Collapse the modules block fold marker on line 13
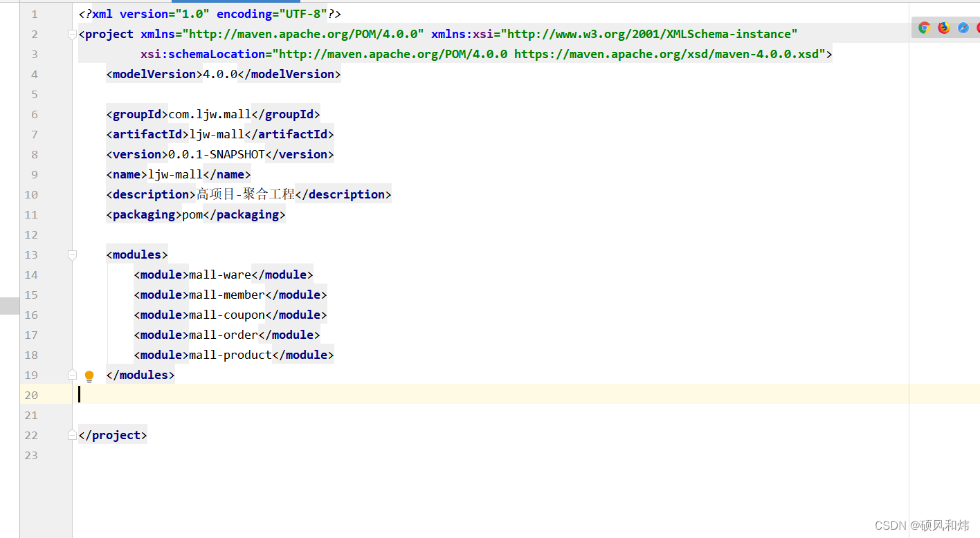The width and height of the screenshot is (980, 538). point(72,255)
